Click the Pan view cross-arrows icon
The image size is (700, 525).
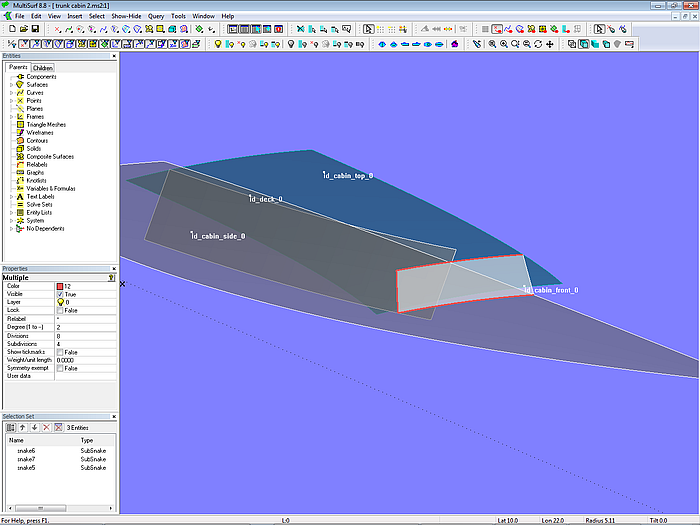coord(549,44)
